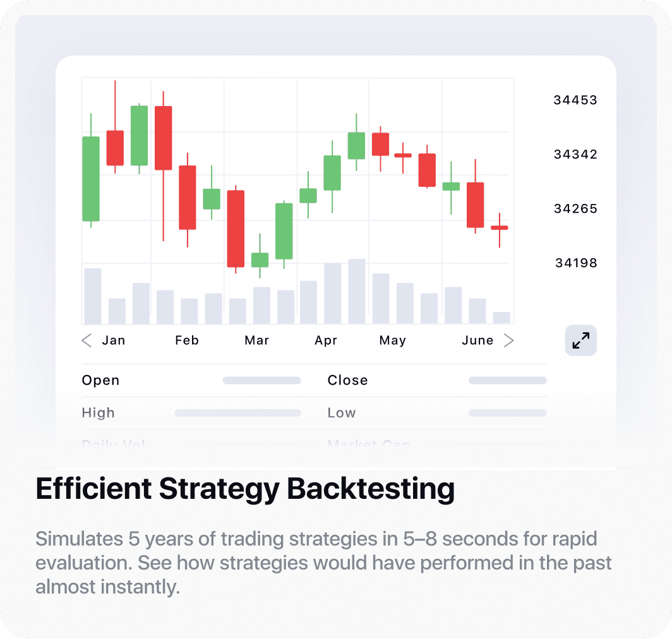Click the High field label
Viewport: 672px width, 639px height.
[x=99, y=413]
